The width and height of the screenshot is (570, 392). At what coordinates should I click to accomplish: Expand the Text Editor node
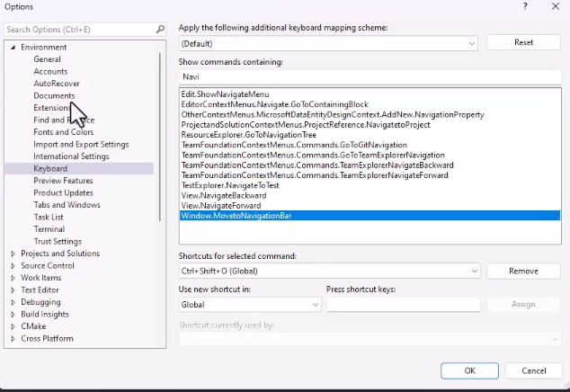(13, 290)
